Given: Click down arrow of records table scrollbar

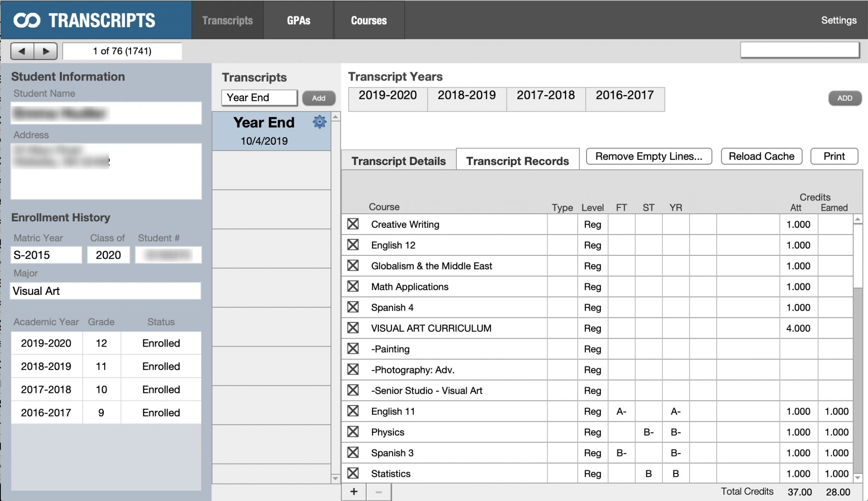Looking at the screenshot, I should click(x=857, y=478).
